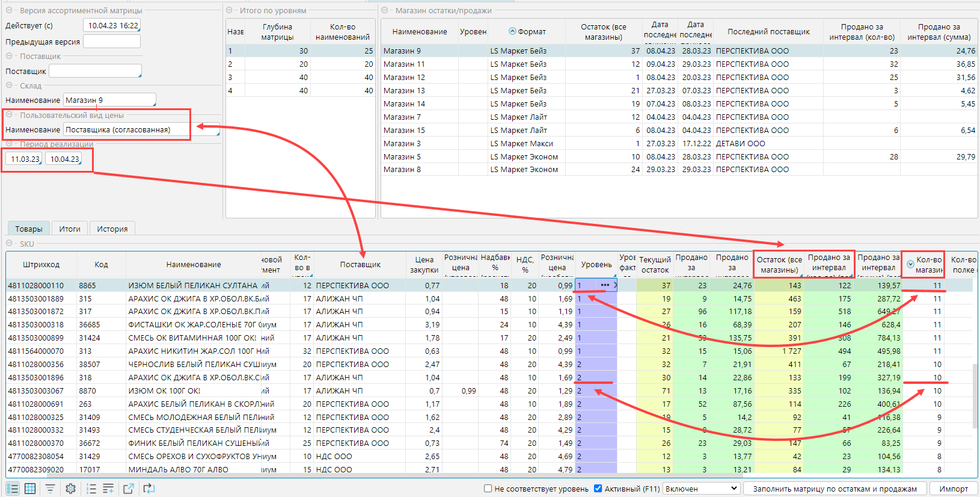Click the export/open external icon

pos(129,489)
